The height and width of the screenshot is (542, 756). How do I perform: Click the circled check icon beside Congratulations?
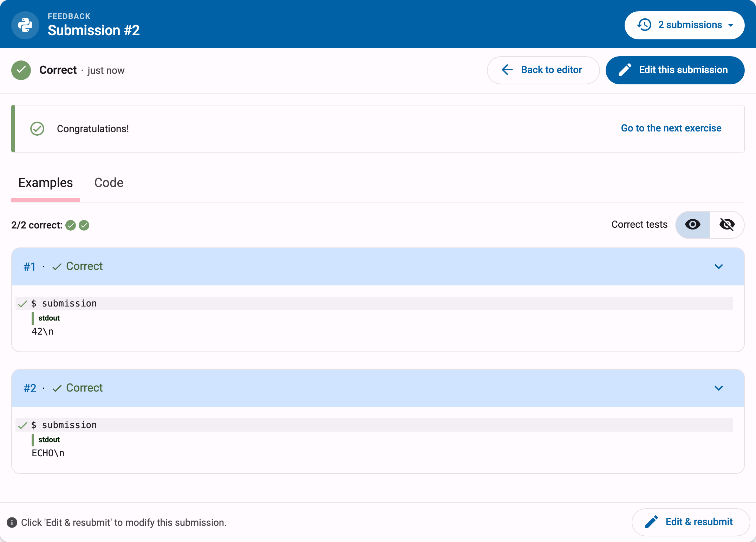coord(37,129)
